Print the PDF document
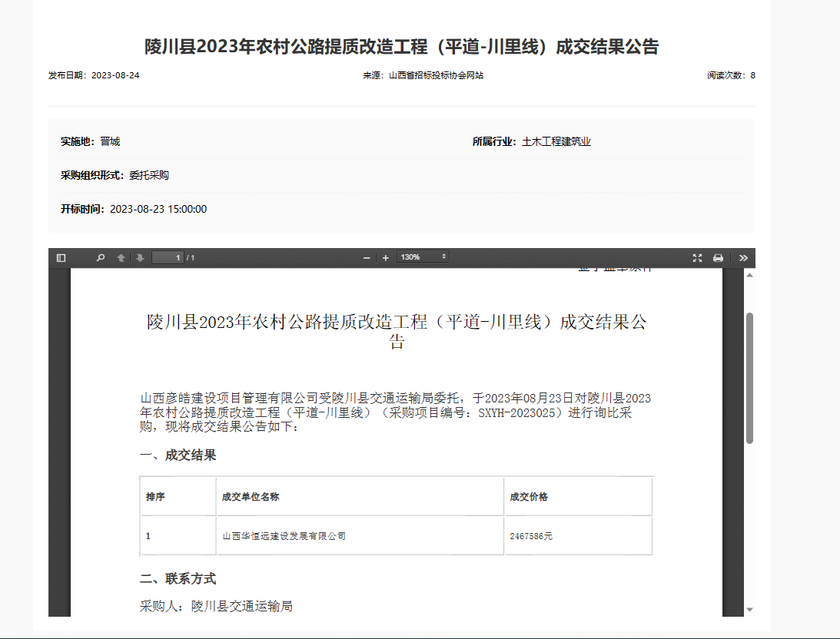The height and width of the screenshot is (639, 840). click(718, 258)
